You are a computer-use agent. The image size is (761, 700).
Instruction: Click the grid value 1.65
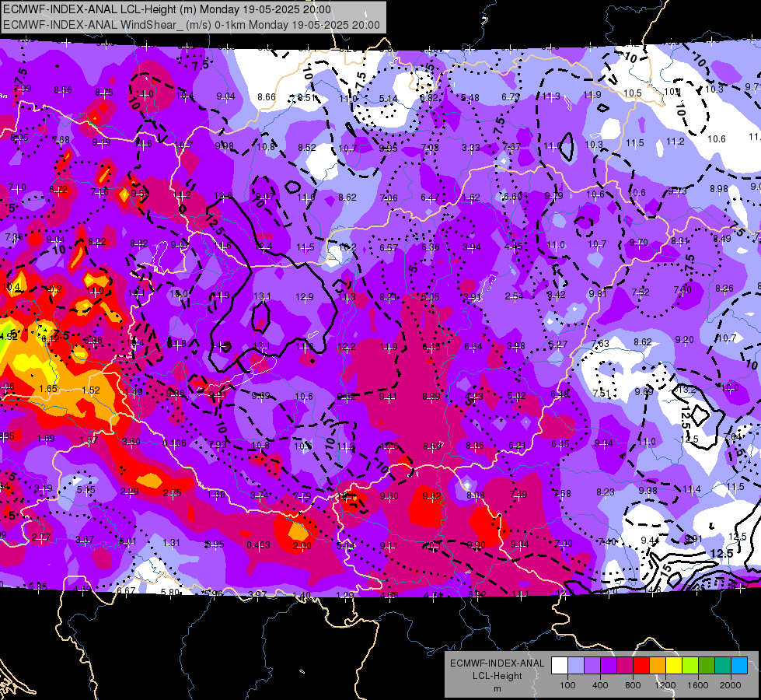click(x=48, y=389)
